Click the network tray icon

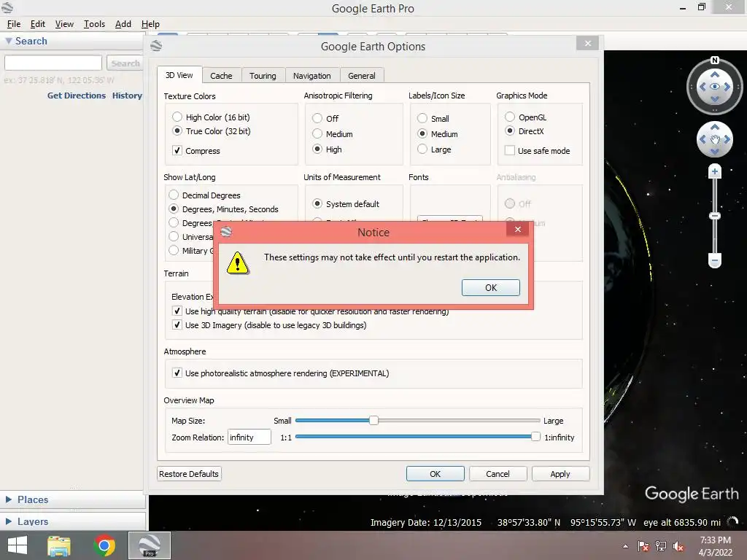coord(661,547)
